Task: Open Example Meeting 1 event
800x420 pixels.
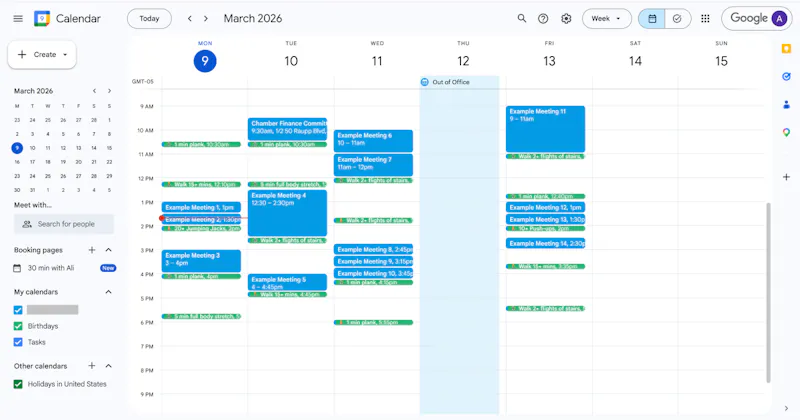Action: 201,207
